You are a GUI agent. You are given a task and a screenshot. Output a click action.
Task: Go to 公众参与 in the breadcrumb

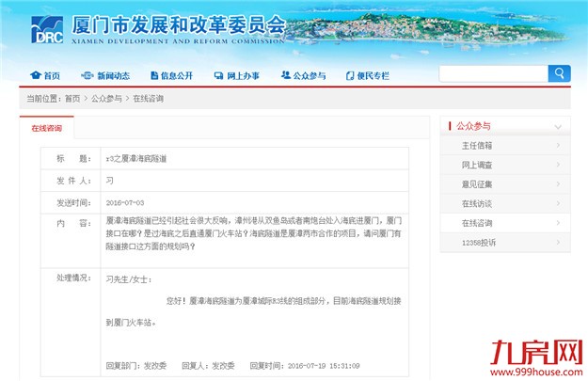pos(106,99)
